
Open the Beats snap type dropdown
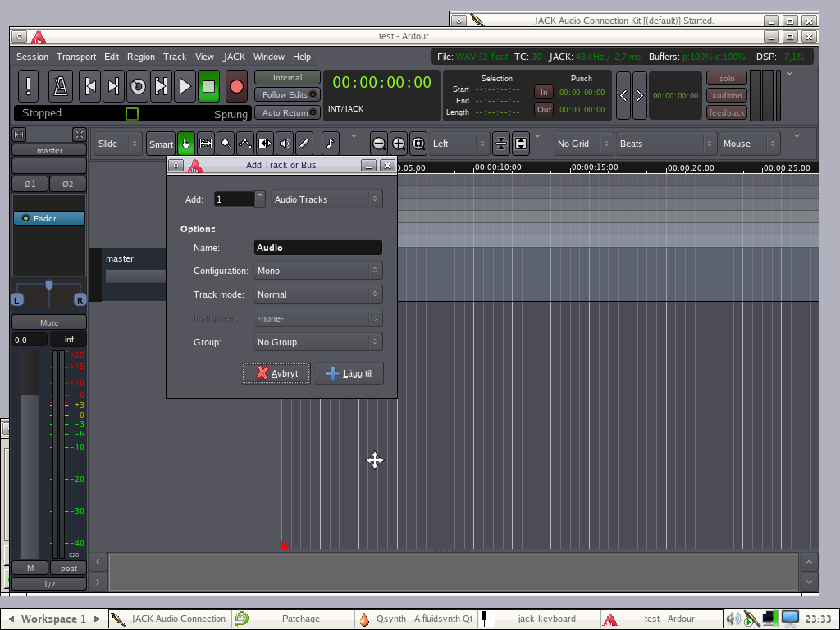(666, 144)
